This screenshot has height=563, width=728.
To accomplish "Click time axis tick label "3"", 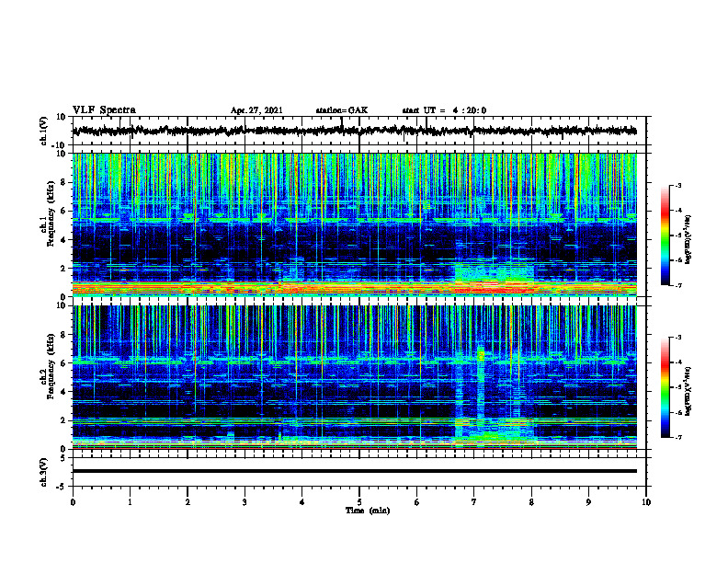I will point(245,502).
